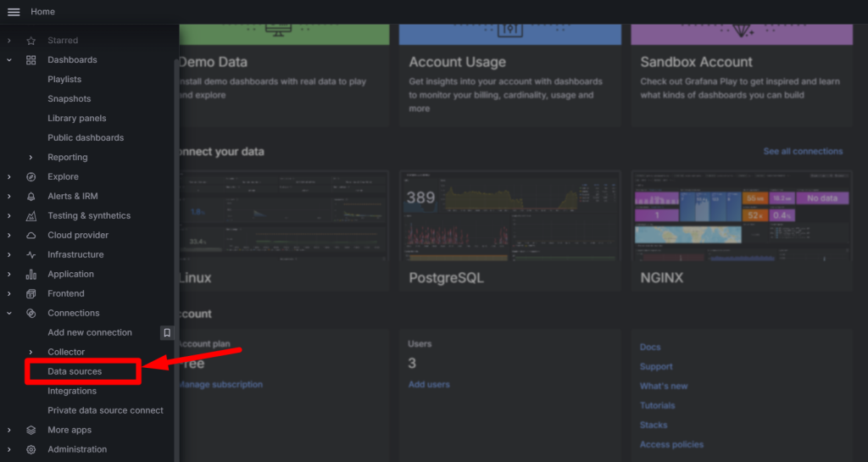Screen dimensions: 868x462
Task: Click the sidebar vertical scrollbar
Action: [x=176, y=254]
